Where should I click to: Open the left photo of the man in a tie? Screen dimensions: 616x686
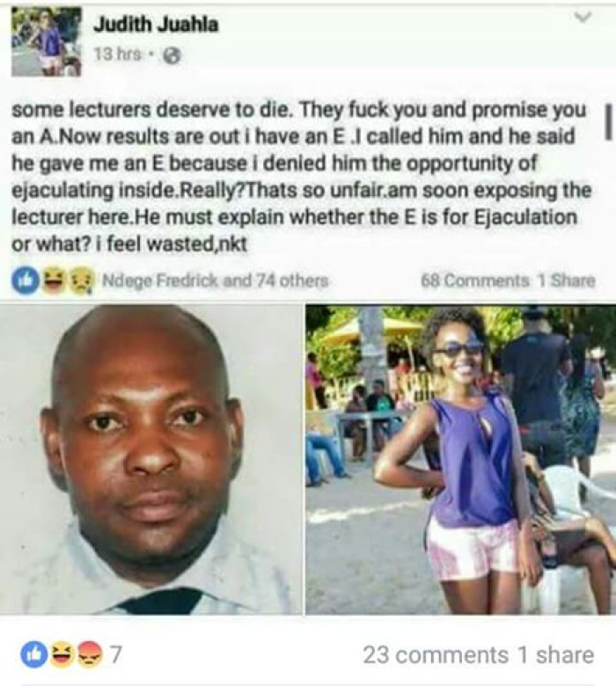tap(151, 459)
